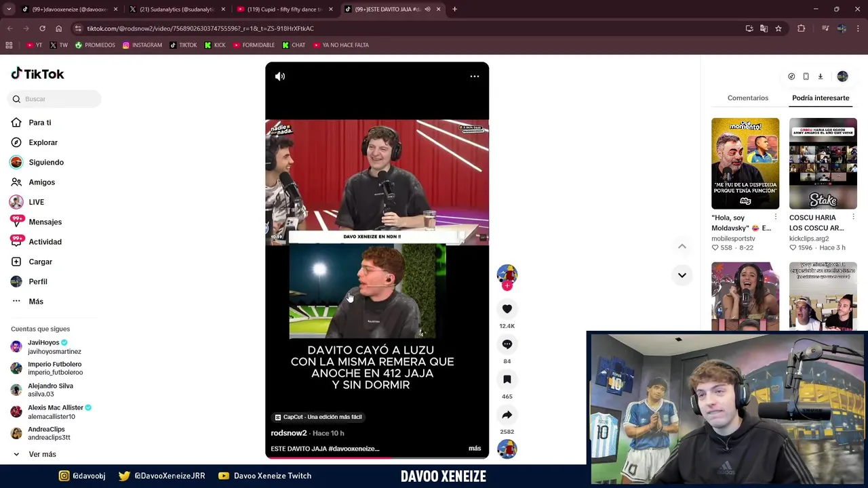Click the CapCut edition badge
Viewport: 868px width, 488px height.
[x=318, y=417]
